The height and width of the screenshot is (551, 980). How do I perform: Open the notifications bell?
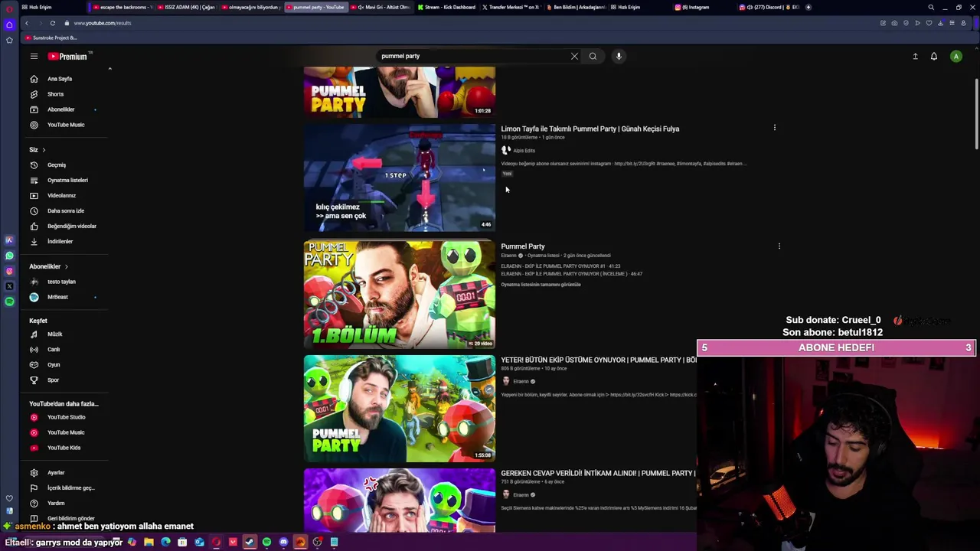[x=934, y=56]
